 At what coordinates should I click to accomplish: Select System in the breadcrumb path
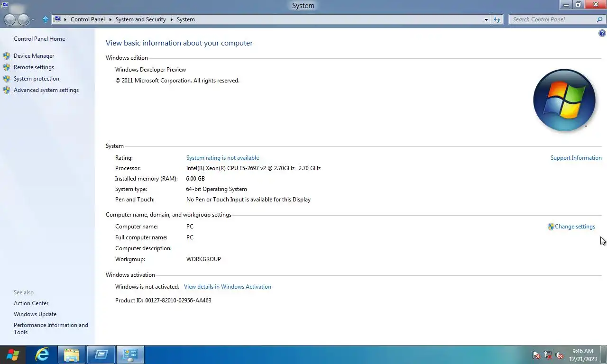point(185,19)
